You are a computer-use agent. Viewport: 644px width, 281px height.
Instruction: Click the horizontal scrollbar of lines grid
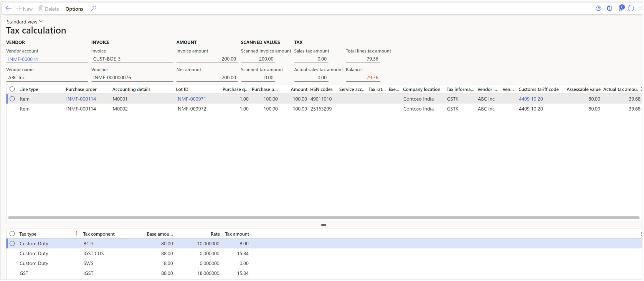tap(323, 218)
